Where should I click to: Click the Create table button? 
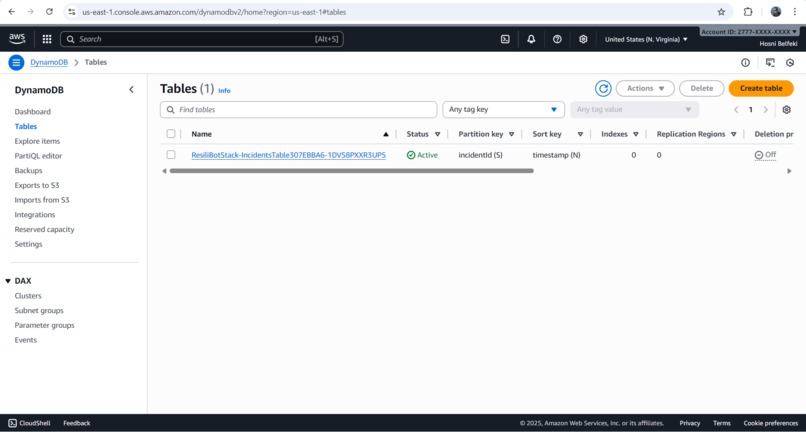coord(761,88)
